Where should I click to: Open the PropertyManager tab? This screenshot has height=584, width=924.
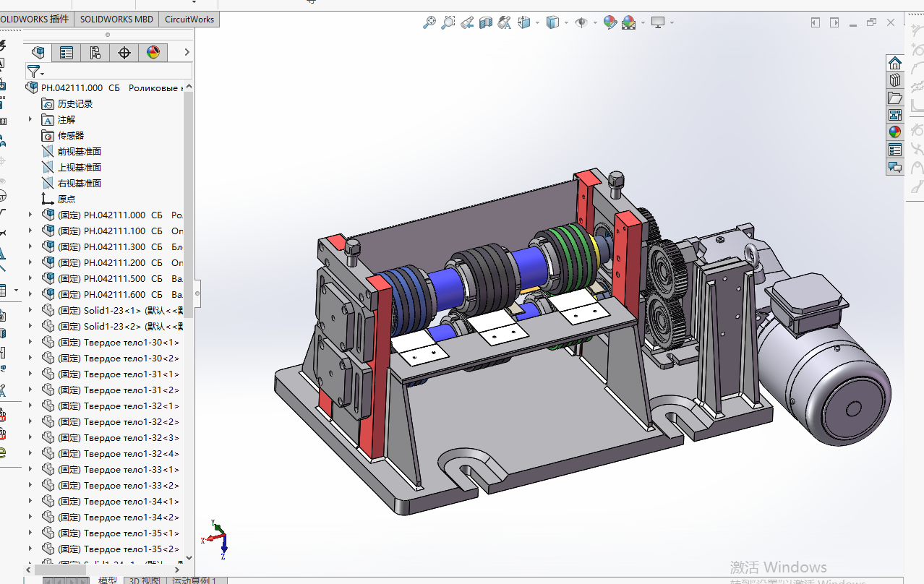pos(67,52)
